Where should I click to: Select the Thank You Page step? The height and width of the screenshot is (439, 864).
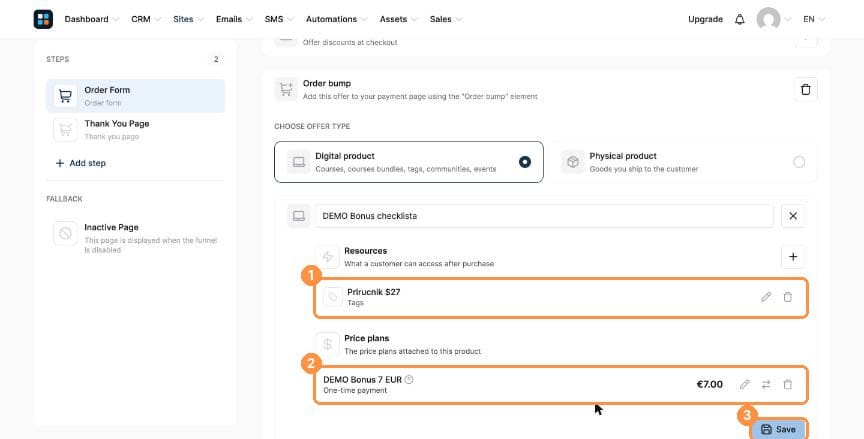coord(136,129)
